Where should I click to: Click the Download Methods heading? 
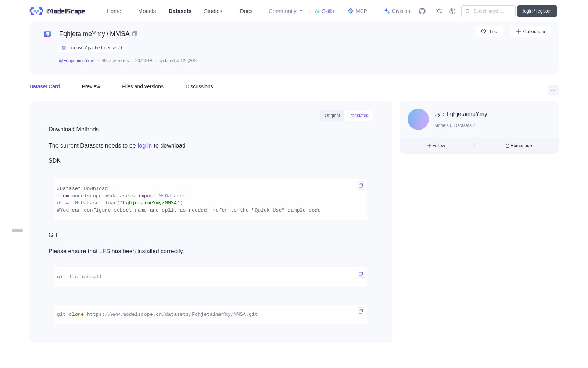click(x=73, y=130)
